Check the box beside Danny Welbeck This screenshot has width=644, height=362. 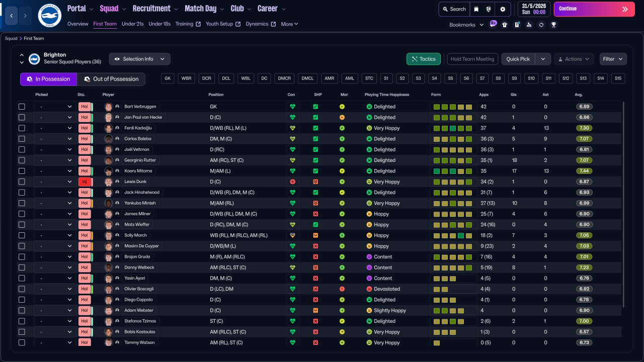22,267
